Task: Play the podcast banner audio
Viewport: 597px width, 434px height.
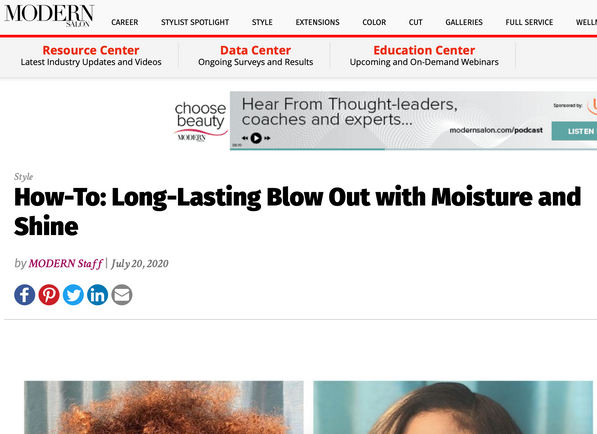Action: (x=256, y=138)
